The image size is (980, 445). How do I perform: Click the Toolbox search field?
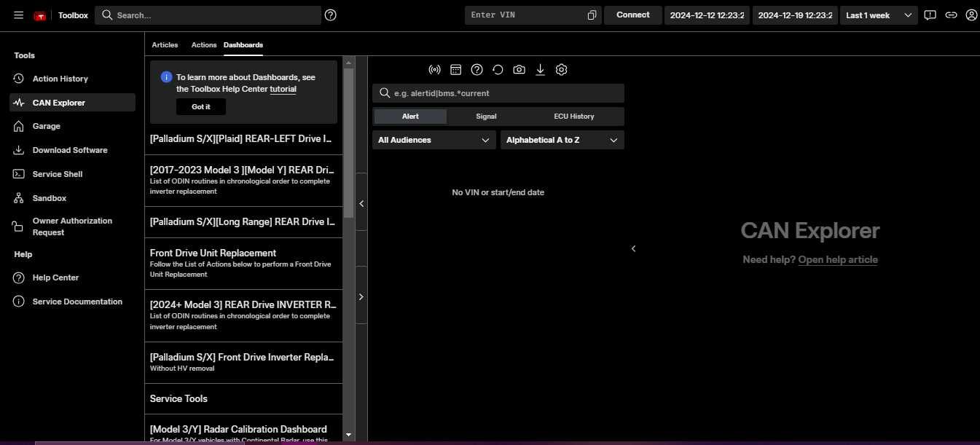(x=208, y=15)
